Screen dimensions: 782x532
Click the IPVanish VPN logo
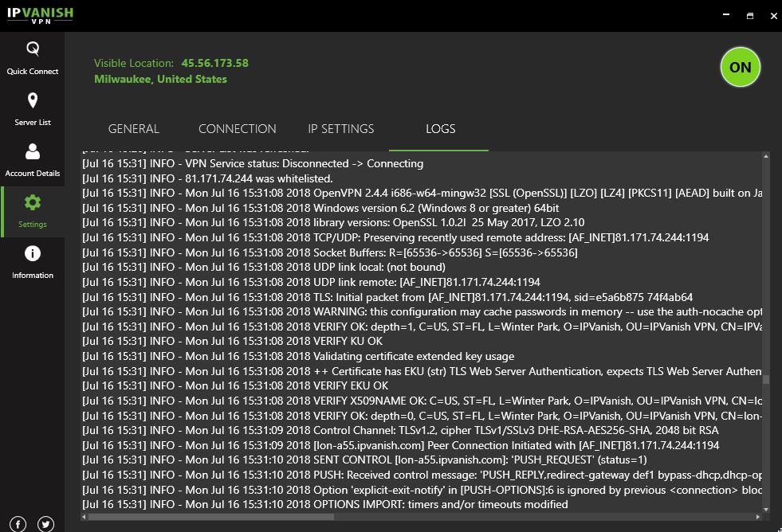[40, 15]
